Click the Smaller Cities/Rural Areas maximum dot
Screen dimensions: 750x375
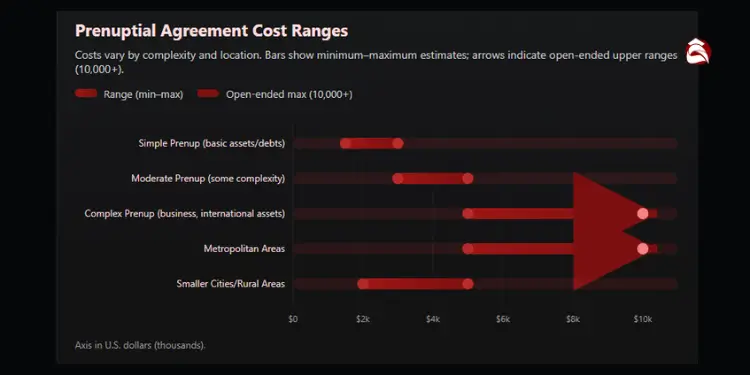[x=468, y=284]
